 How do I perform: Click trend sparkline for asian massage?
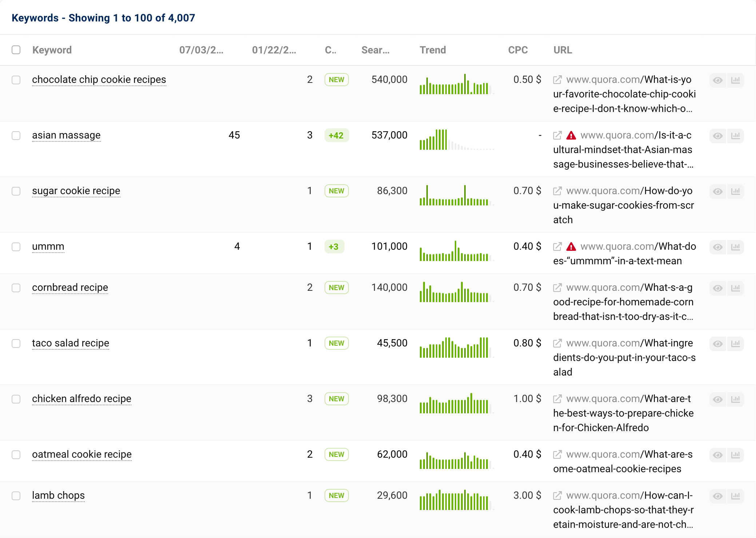tap(457, 139)
